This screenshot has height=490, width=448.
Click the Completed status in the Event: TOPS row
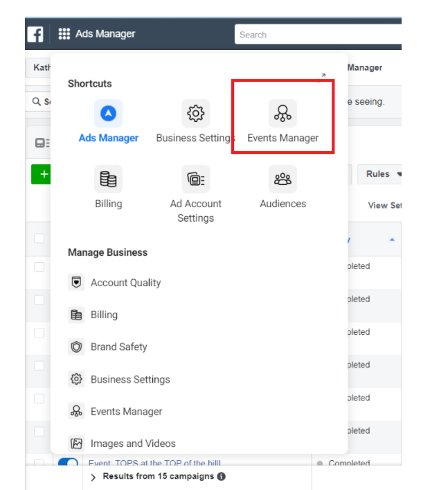pyautogui.click(x=349, y=463)
